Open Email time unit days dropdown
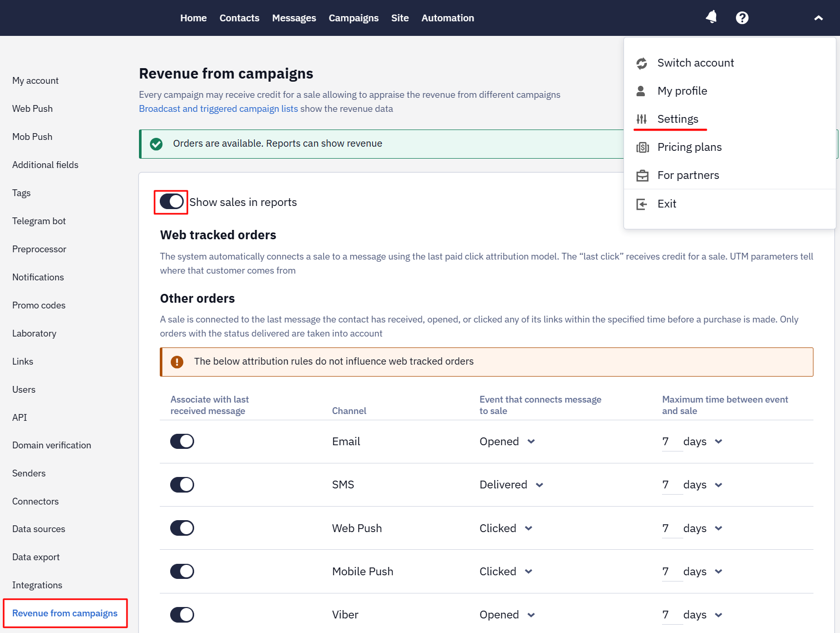The width and height of the screenshot is (840, 633). pyautogui.click(x=703, y=442)
